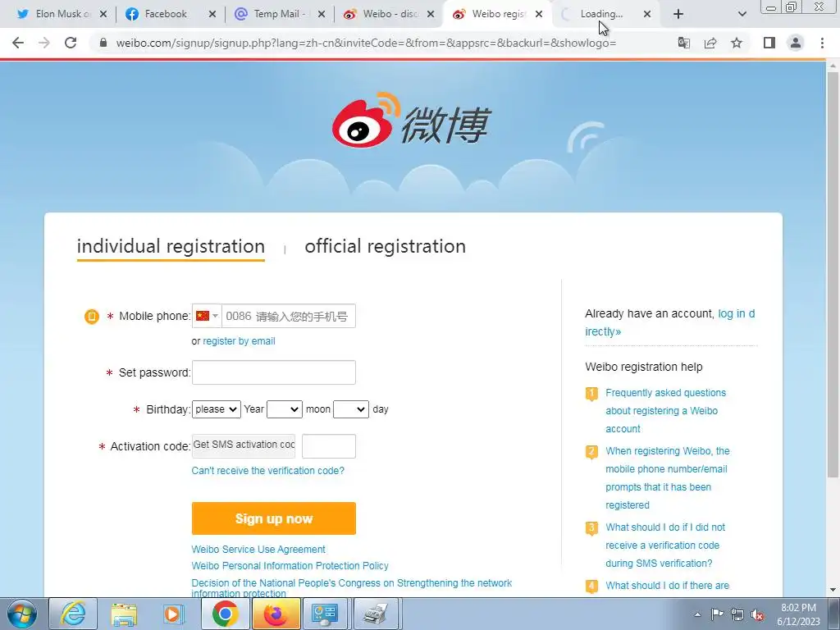Click the mobile phone number field

[x=288, y=316]
